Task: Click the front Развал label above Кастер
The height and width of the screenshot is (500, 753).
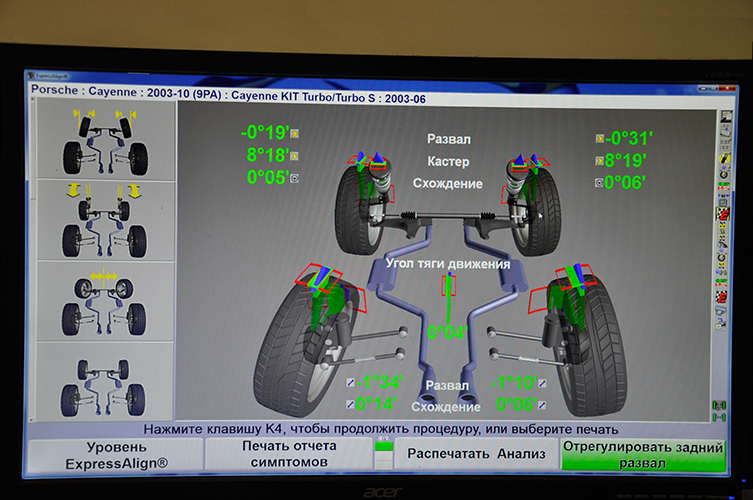Action: (x=449, y=139)
